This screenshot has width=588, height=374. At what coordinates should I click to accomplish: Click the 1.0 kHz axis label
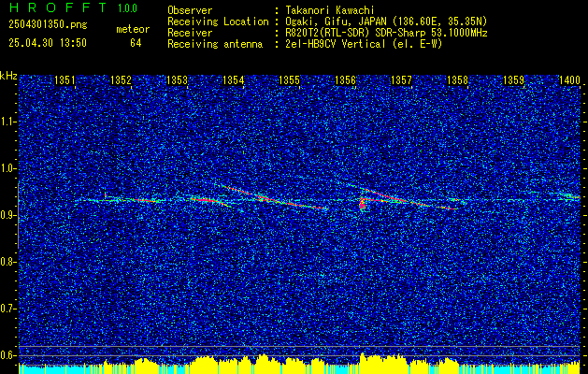(x=7, y=169)
